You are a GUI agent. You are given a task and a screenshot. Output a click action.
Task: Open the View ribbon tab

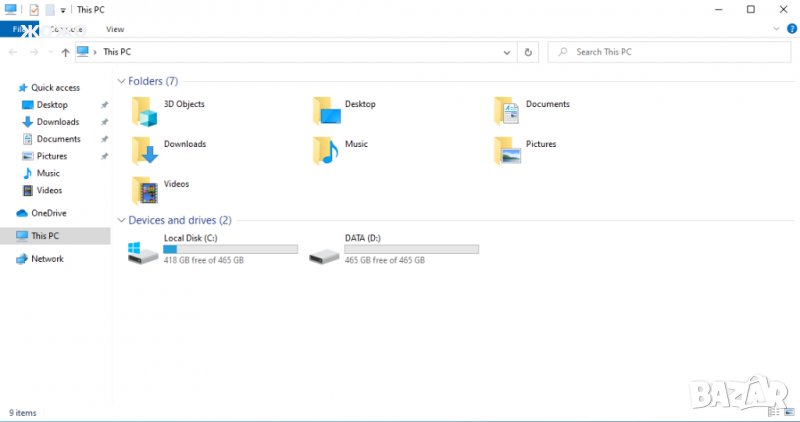click(115, 30)
